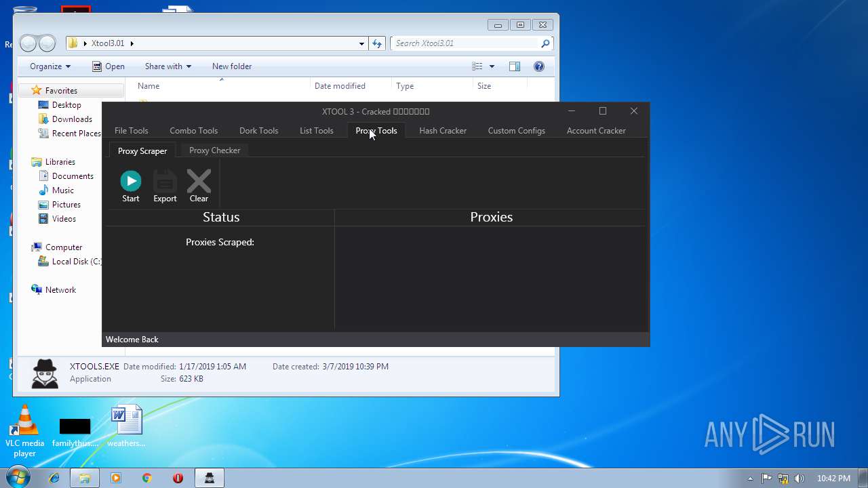The image size is (868, 488).
Task: Open Explorer help icon
Action: [x=539, y=66]
